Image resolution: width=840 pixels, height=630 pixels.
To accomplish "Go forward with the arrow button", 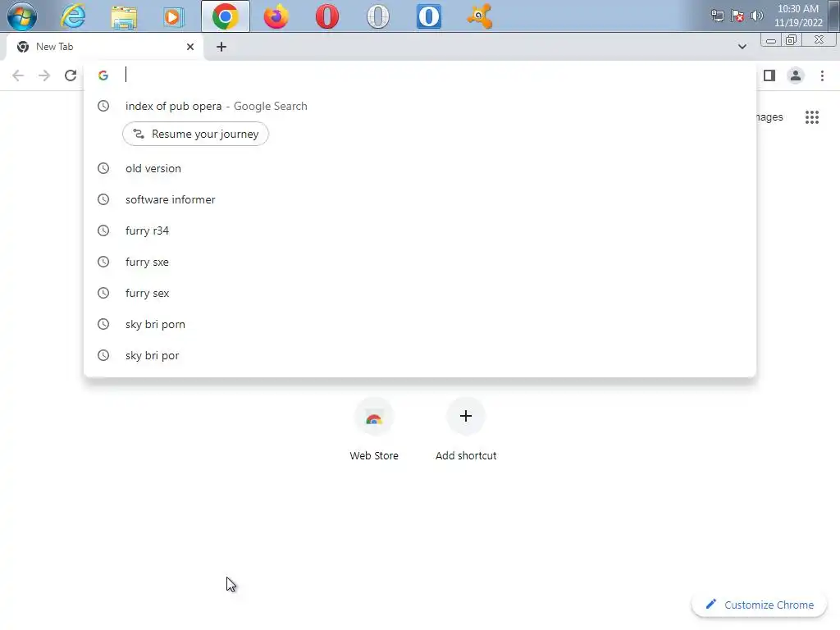I will tap(44, 75).
